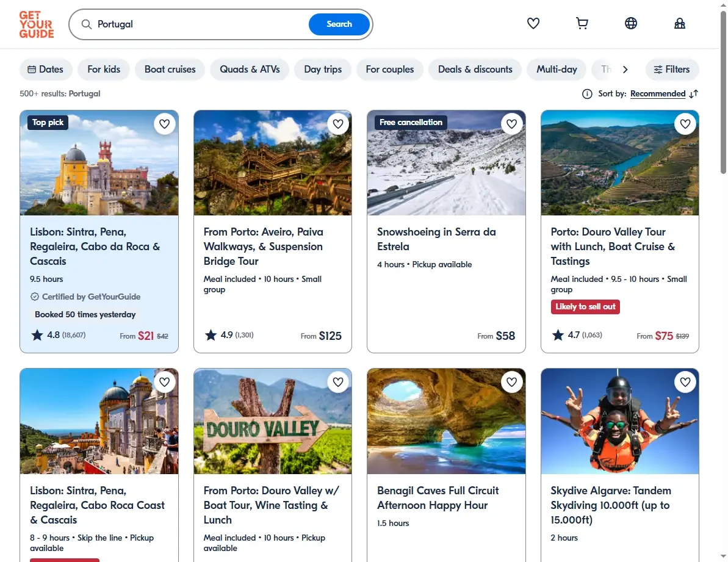Select the Multi-day filter chip

(x=557, y=69)
